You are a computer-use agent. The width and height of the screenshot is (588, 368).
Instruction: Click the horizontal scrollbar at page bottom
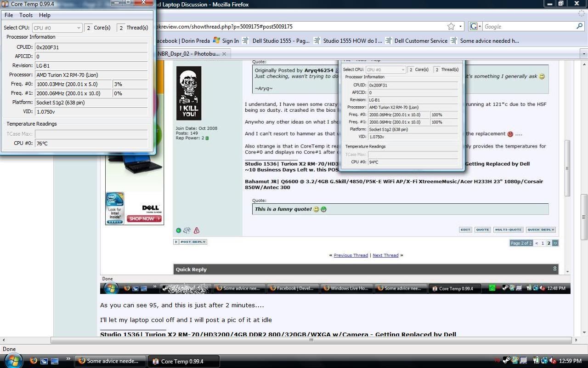(311, 340)
